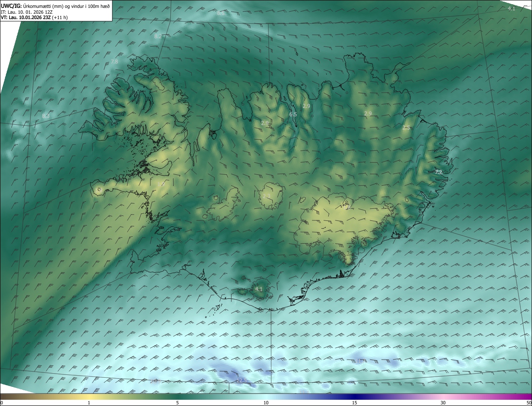Click the 'IT: Lau. 10. 01. 2026 12Z' line
Viewport: 532px width, 406px height.
point(27,12)
